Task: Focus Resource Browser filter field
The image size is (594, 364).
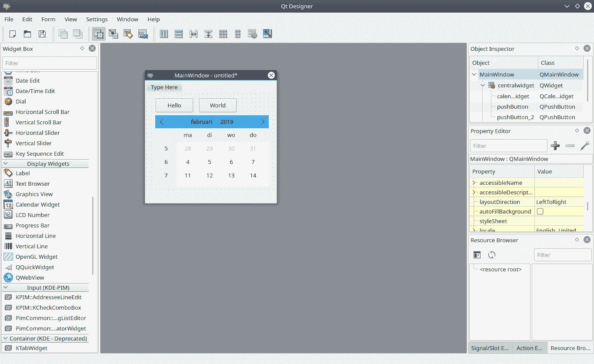Action: point(563,255)
